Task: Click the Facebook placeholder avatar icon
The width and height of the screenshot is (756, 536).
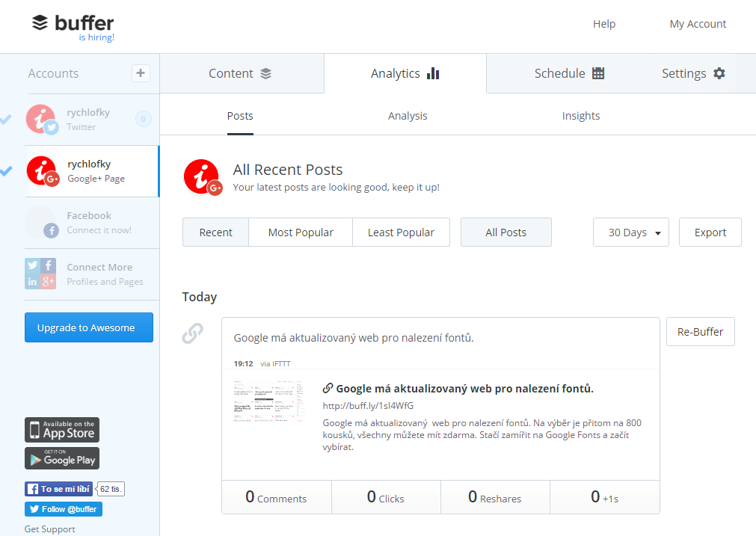Action: click(x=42, y=223)
